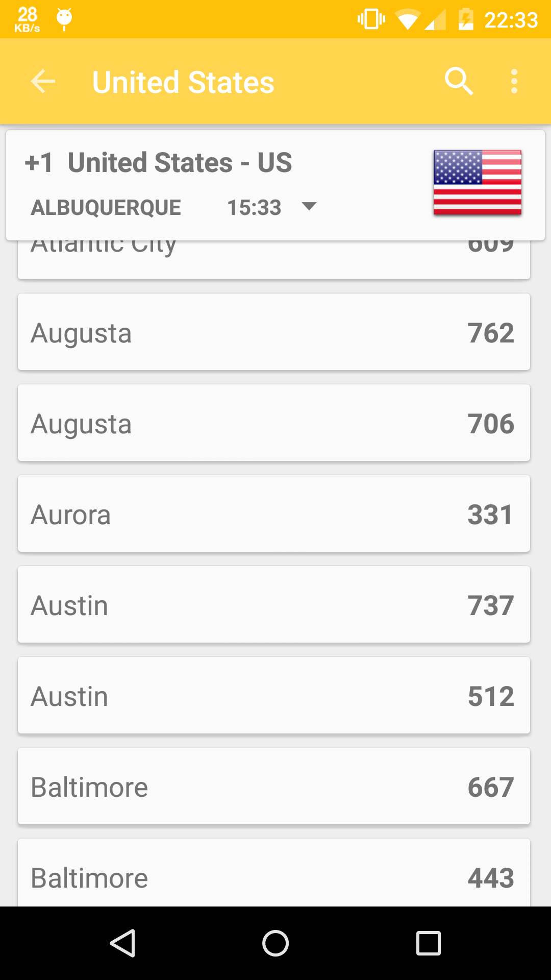Open the three-dot overflow menu
The height and width of the screenshot is (980, 551).
click(514, 82)
